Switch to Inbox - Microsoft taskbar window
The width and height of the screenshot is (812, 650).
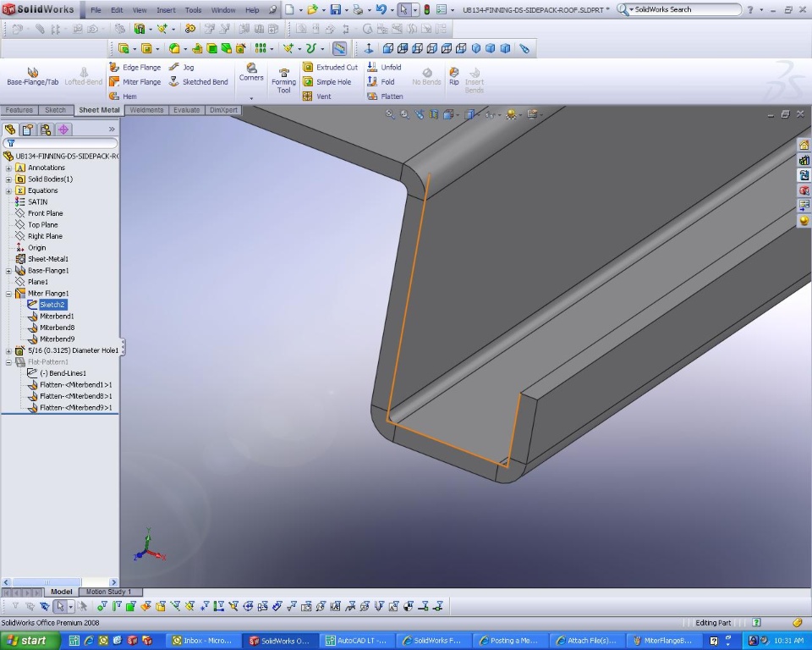coord(204,641)
